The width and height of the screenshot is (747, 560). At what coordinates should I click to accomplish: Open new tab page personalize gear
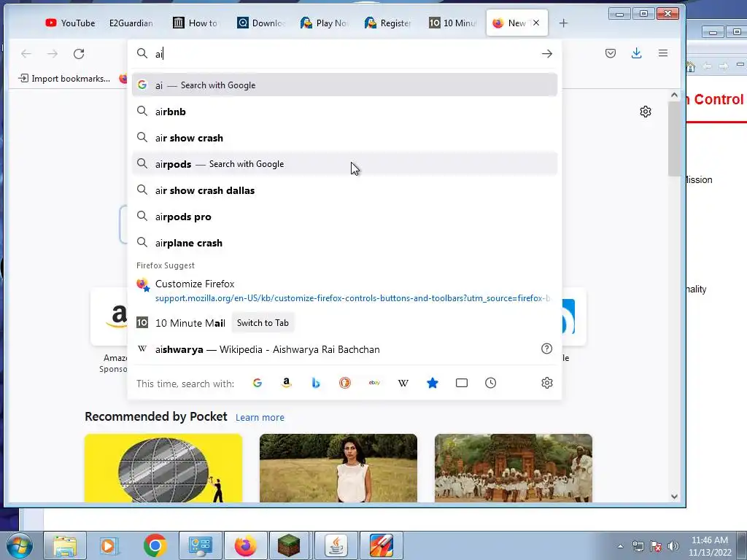point(646,112)
